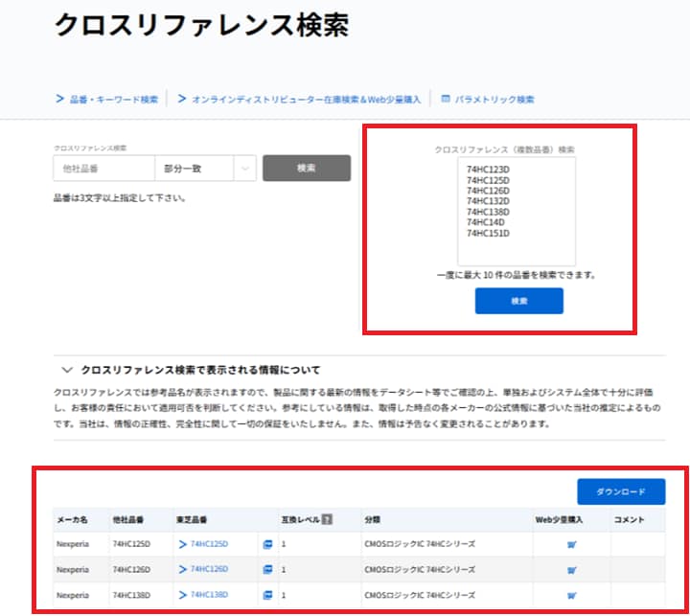Collapse クロスリファレンス検索で表示される情報について section
Viewport: 690px width, 616px height.
tap(192, 370)
